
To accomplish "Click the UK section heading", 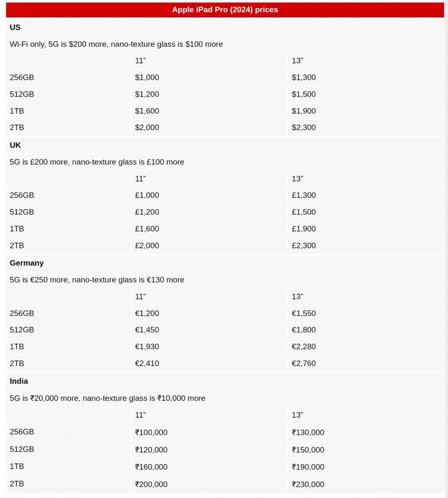I will pos(15,145).
